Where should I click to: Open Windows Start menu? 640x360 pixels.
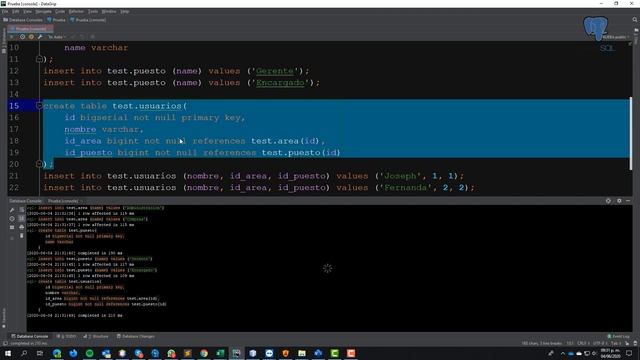8,353
